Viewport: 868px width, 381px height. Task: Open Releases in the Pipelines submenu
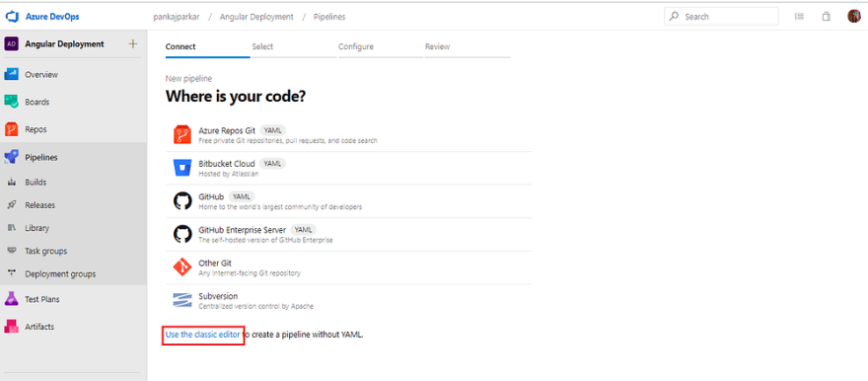[74, 205]
